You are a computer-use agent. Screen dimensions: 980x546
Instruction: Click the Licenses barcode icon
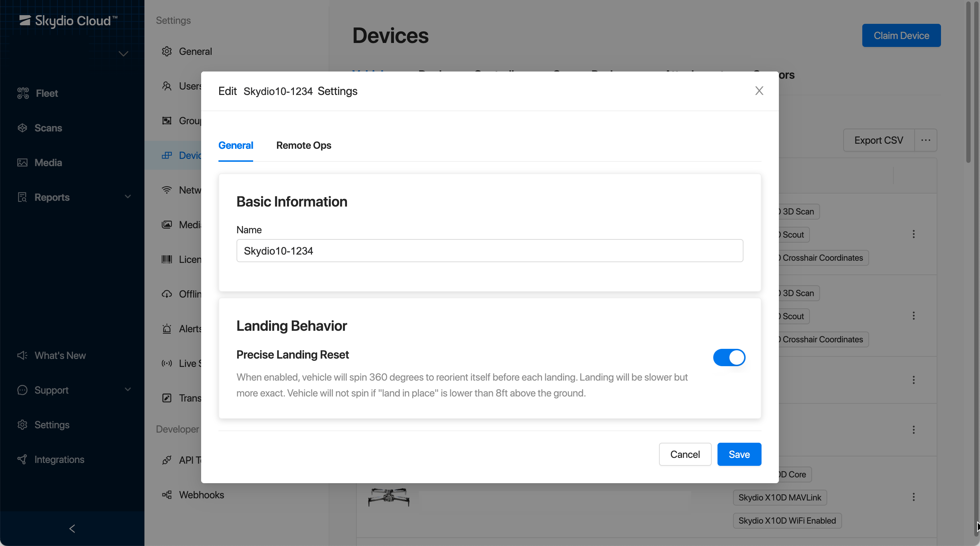tap(166, 259)
